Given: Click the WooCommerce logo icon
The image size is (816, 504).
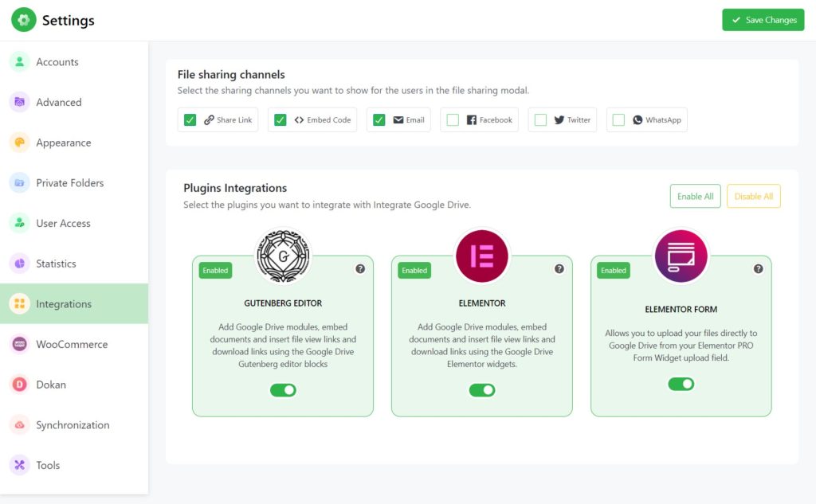Looking at the screenshot, I should click(20, 344).
